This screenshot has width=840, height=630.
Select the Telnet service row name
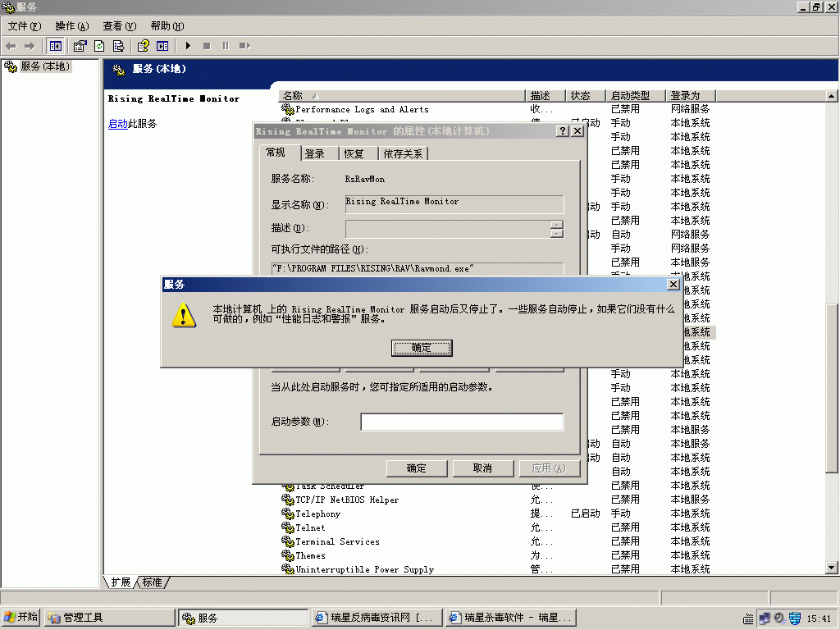click(310, 527)
